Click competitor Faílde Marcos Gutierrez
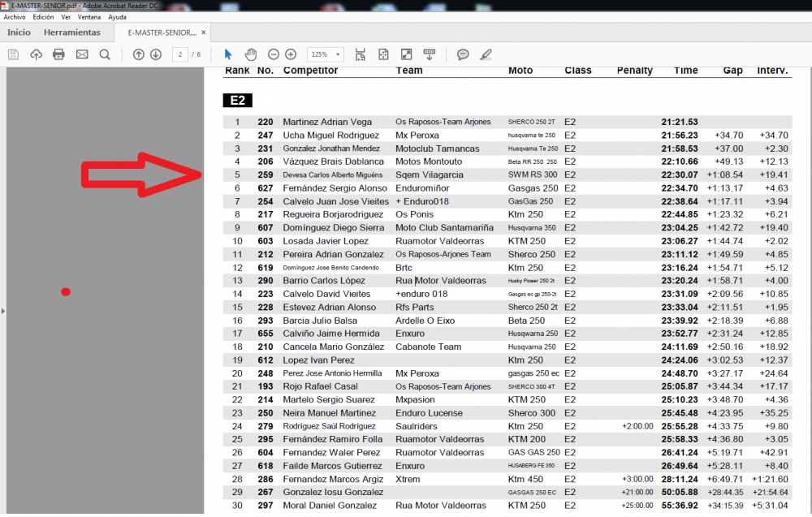 (332, 467)
